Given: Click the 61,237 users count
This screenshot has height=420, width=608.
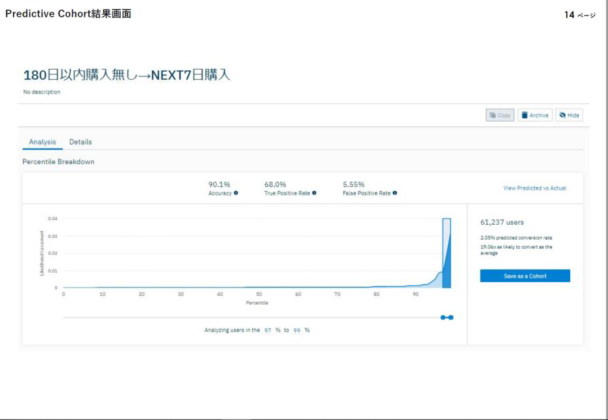Looking at the screenshot, I should click(503, 222).
